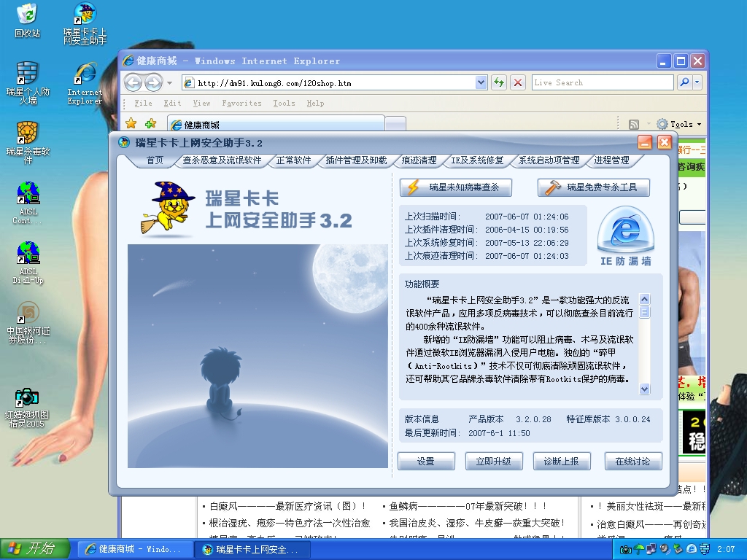Switch to IE及系统修复 tab
The image size is (747, 560).
477,160
